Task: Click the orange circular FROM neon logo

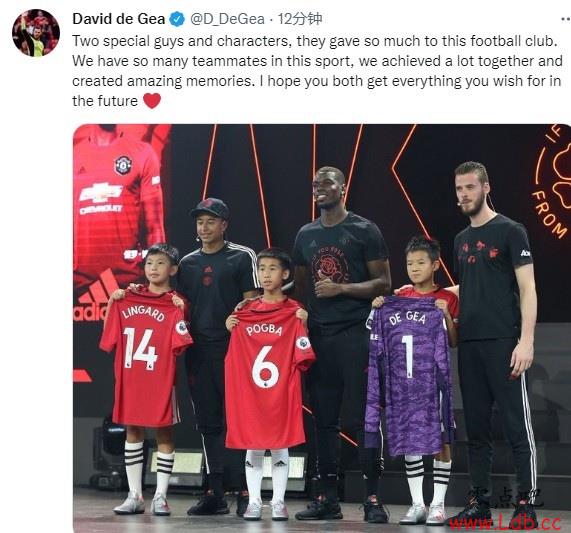Action: click(x=552, y=182)
